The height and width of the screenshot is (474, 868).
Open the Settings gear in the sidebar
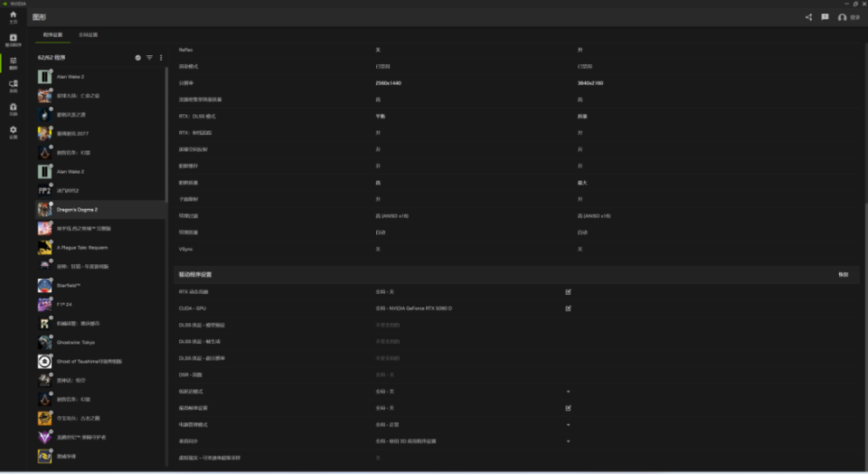click(x=13, y=132)
